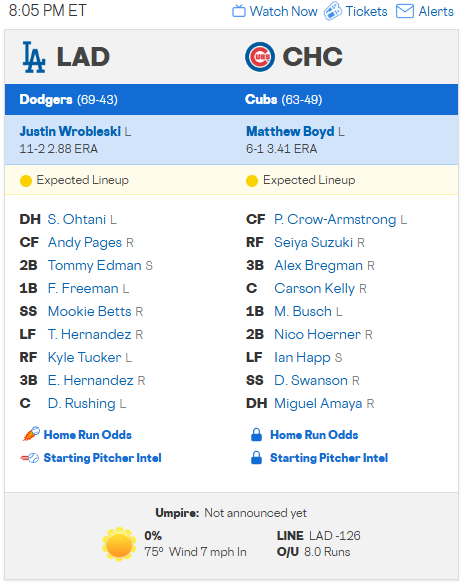Open Matthew Boyd pitcher profile
The image size is (463, 584).
coord(290,131)
